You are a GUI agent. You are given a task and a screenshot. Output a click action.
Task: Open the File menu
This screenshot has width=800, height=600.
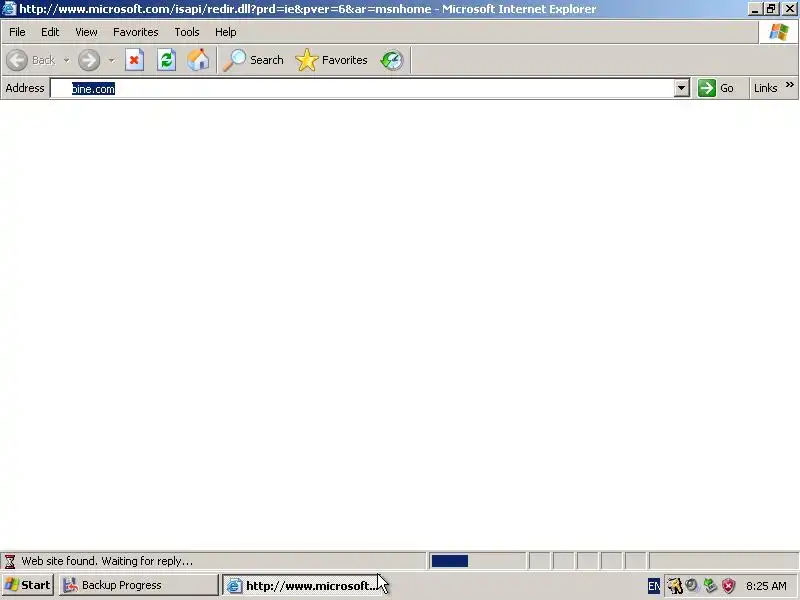pos(17,32)
